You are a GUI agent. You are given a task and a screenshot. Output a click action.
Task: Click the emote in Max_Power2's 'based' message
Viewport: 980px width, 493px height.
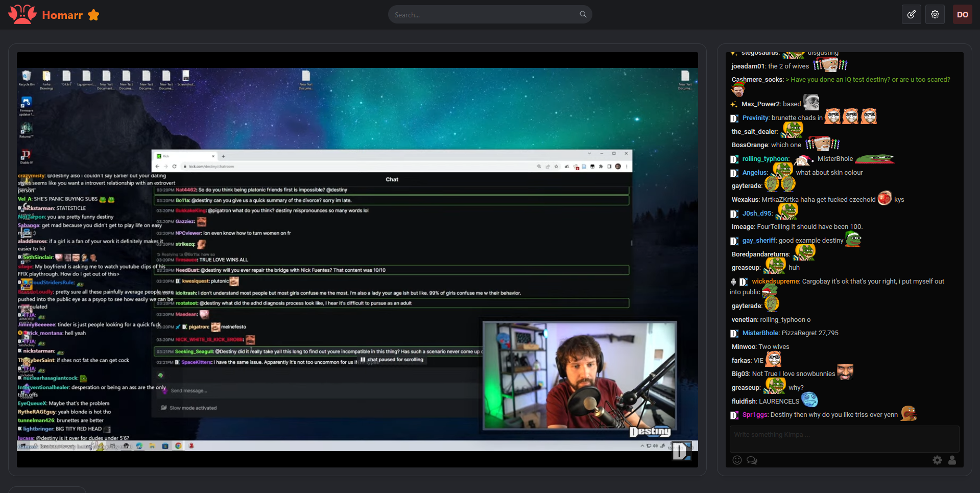click(x=811, y=102)
